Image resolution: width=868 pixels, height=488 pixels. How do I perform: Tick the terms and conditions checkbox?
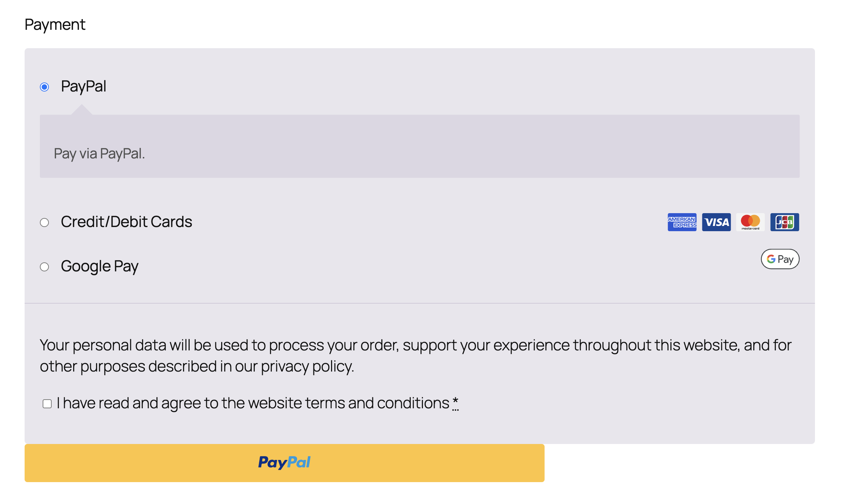pos(47,404)
